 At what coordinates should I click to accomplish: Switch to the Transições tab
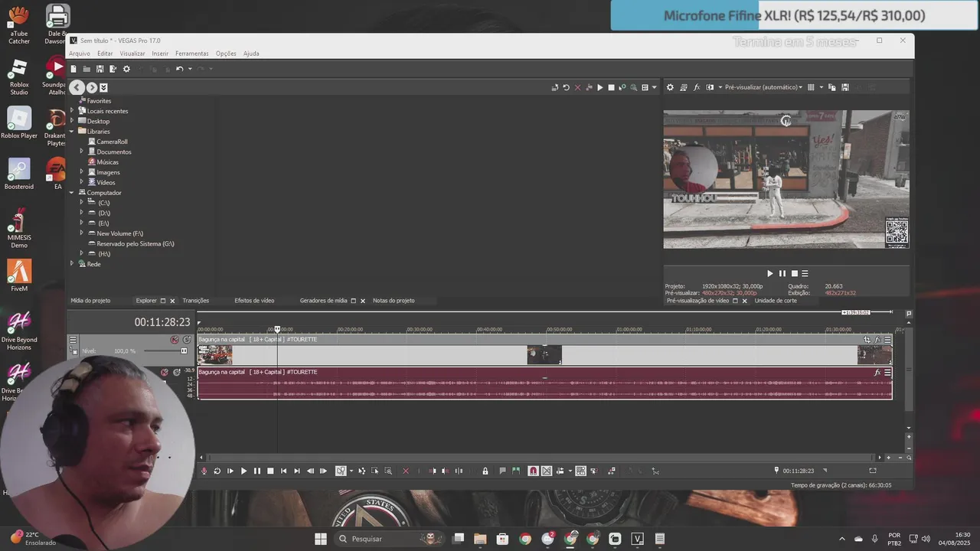coord(196,301)
